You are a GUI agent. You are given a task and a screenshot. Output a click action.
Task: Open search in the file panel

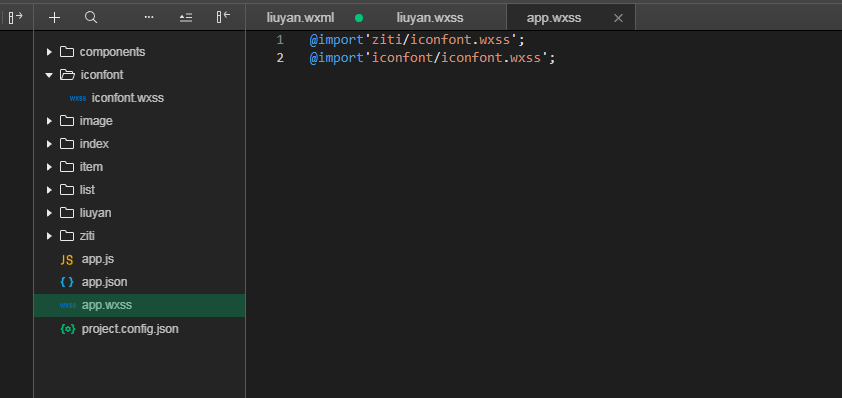[x=91, y=18]
